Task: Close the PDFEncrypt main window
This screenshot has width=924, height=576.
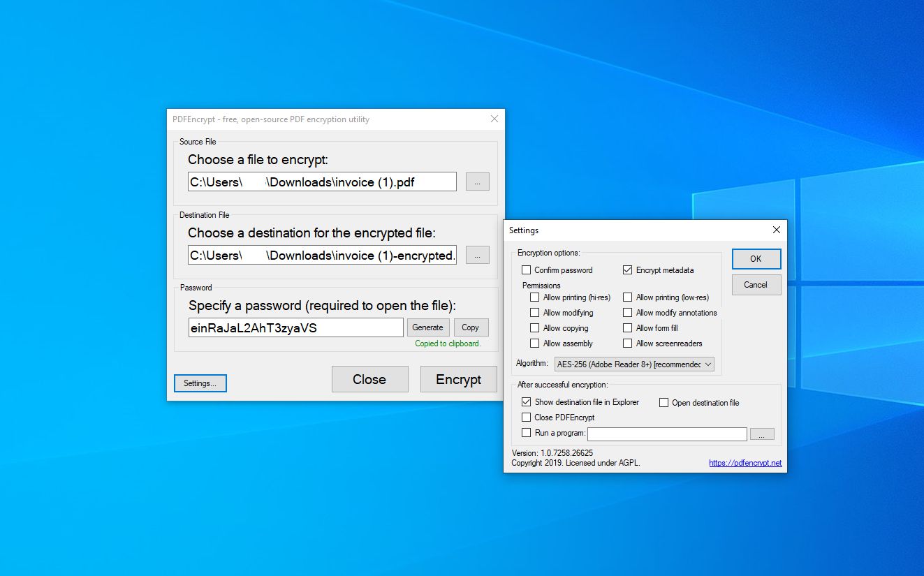Action: [x=494, y=119]
